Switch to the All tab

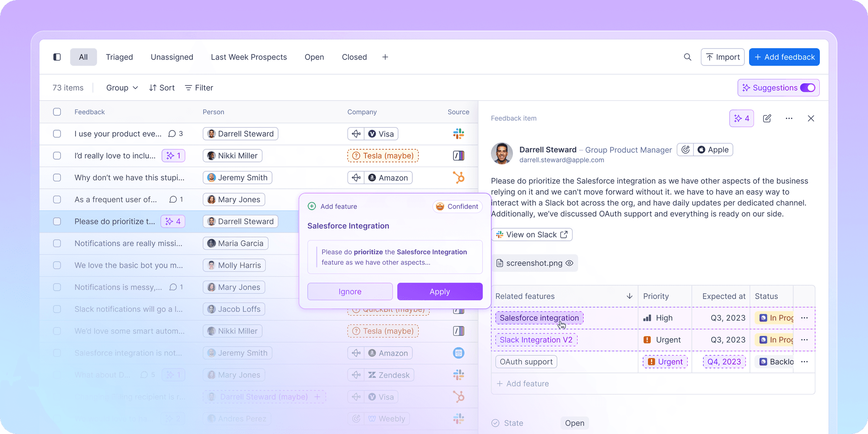coord(83,57)
